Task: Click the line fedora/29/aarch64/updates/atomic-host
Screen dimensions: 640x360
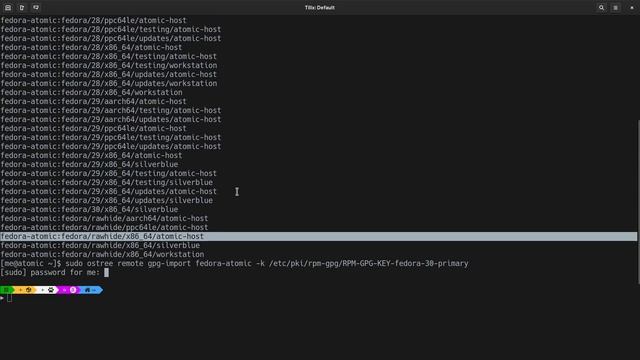Action: (x=111, y=119)
